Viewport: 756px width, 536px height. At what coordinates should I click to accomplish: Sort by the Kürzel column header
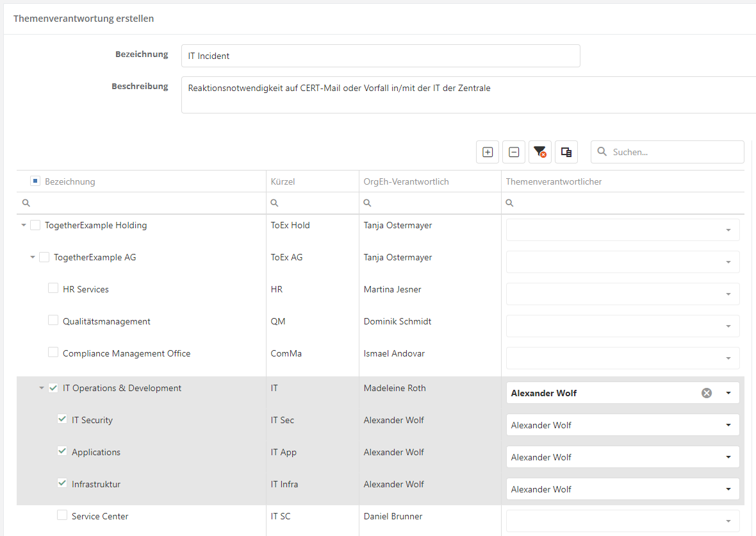point(283,181)
